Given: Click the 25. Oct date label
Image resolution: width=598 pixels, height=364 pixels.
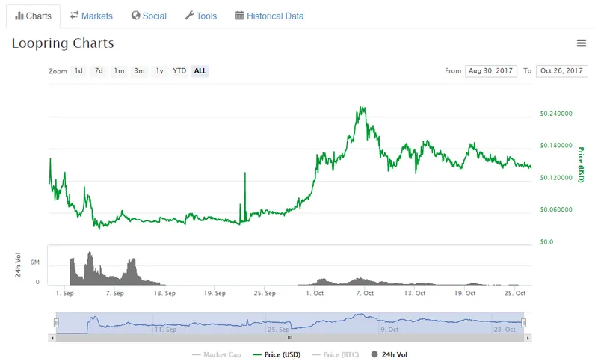Looking at the screenshot, I should pyautogui.click(x=515, y=294).
